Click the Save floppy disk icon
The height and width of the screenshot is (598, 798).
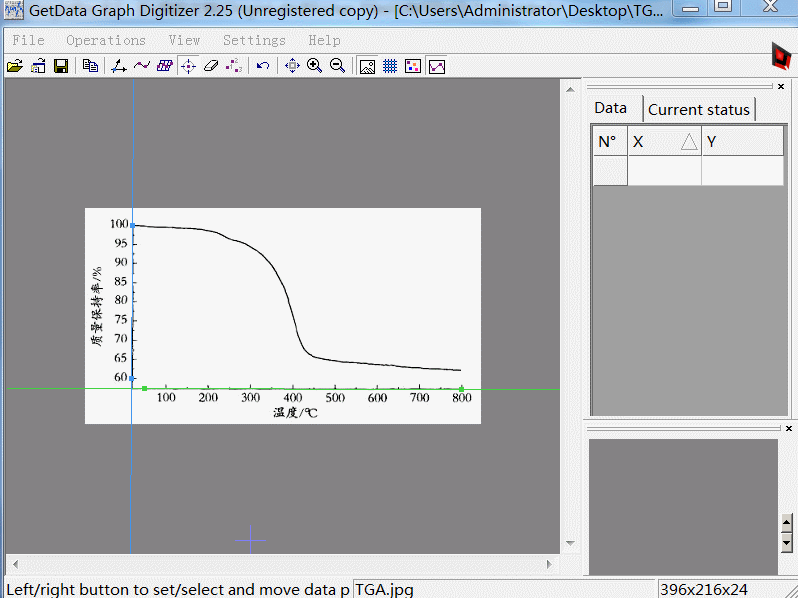click(61, 66)
